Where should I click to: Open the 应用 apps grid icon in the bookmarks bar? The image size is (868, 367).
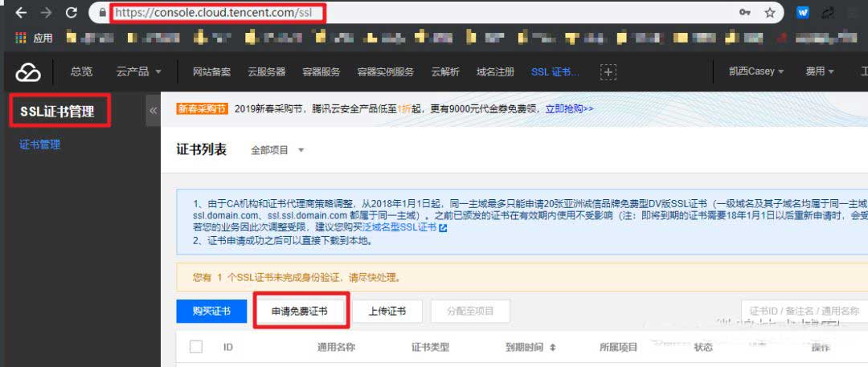coord(20,38)
